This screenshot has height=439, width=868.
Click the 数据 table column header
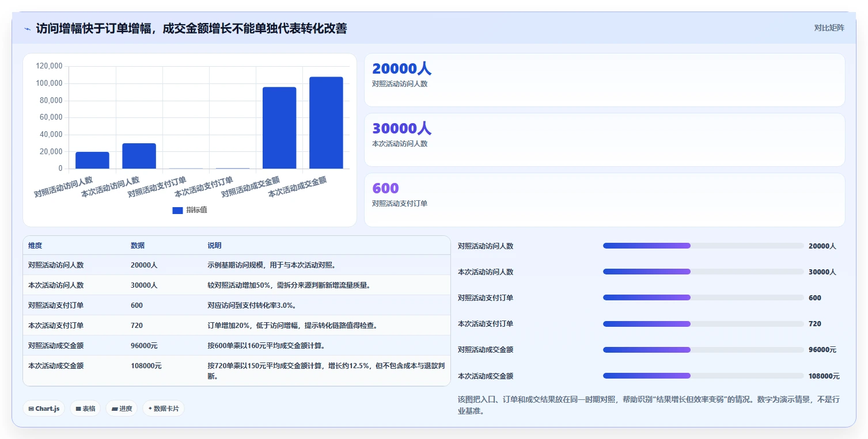click(x=138, y=246)
